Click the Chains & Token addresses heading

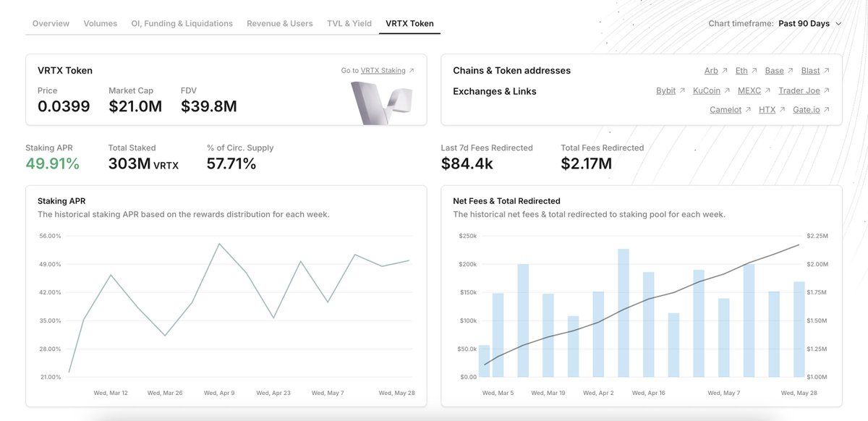512,71
